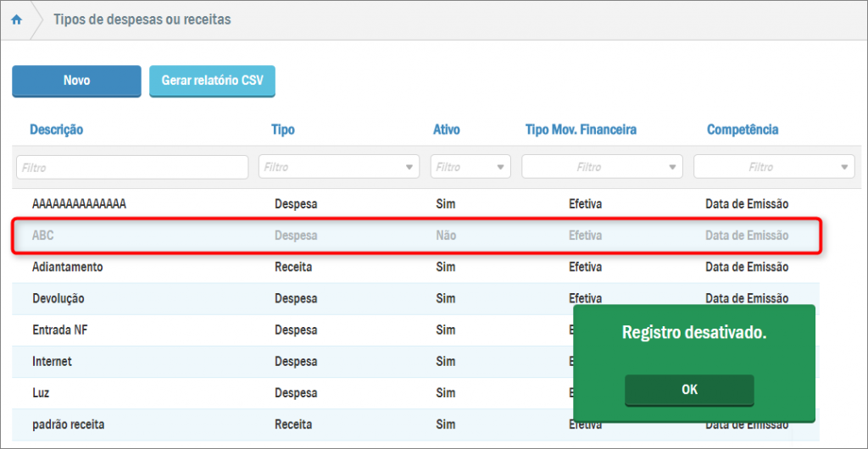The width and height of the screenshot is (868, 449).
Task: Focus the Descrição filter input field
Action: pyautogui.click(x=132, y=167)
